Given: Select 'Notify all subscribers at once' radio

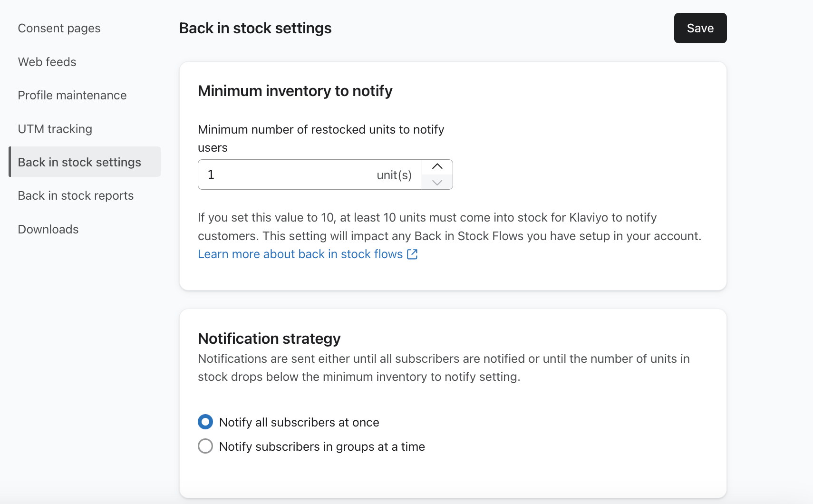Looking at the screenshot, I should click(x=205, y=422).
